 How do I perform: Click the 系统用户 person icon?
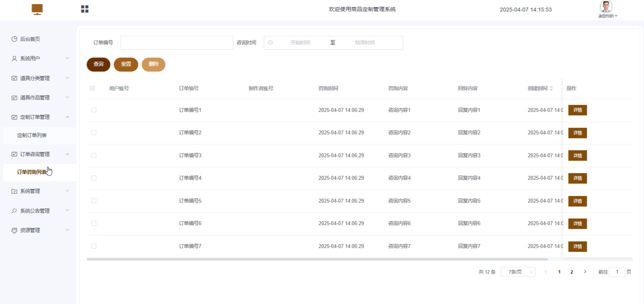[14, 59]
